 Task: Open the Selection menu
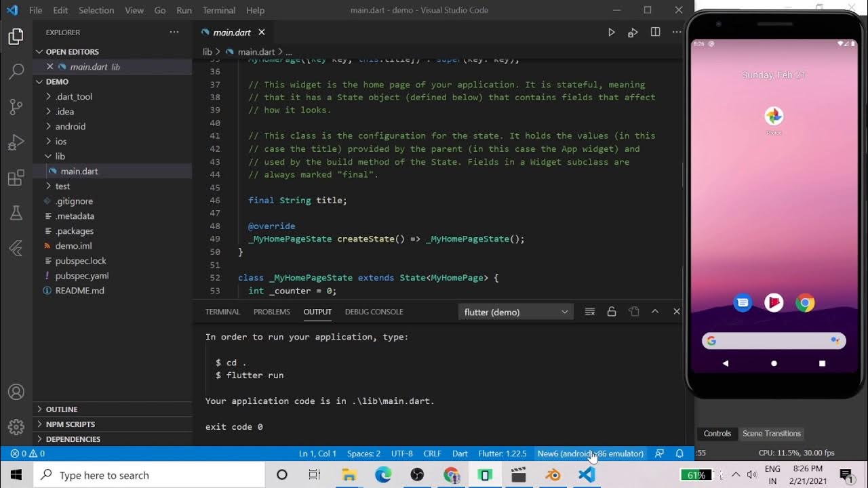[96, 10]
